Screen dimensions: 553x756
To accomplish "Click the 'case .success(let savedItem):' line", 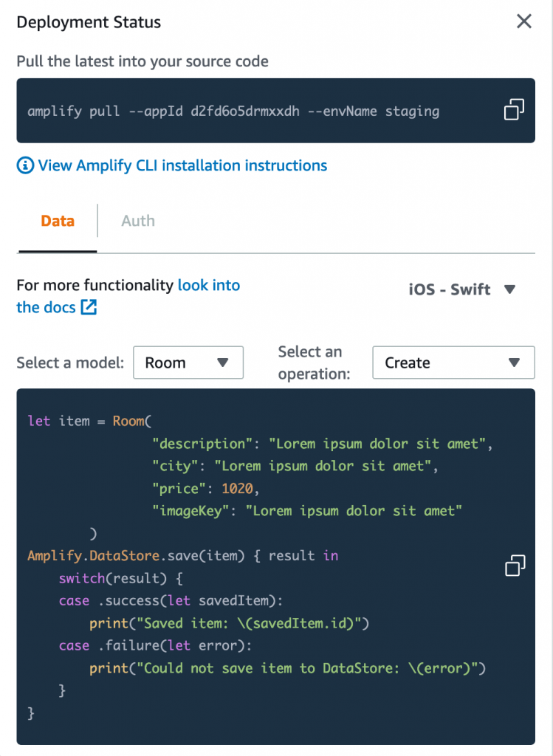I will point(171,601).
